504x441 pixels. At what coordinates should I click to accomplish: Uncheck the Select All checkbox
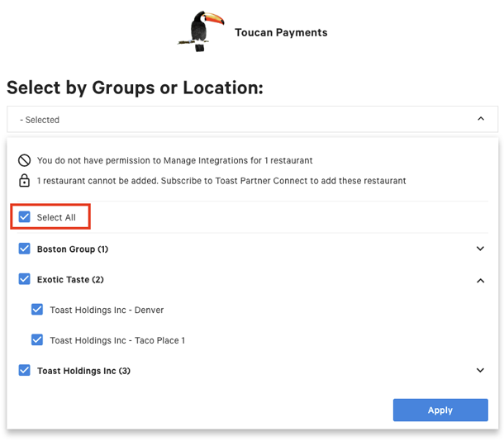[x=25, y=217]
